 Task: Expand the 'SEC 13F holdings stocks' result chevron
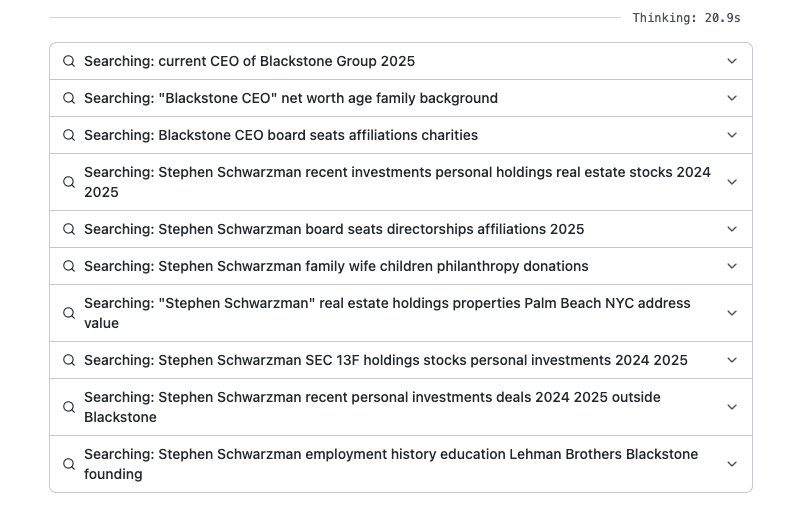(732, 360)
